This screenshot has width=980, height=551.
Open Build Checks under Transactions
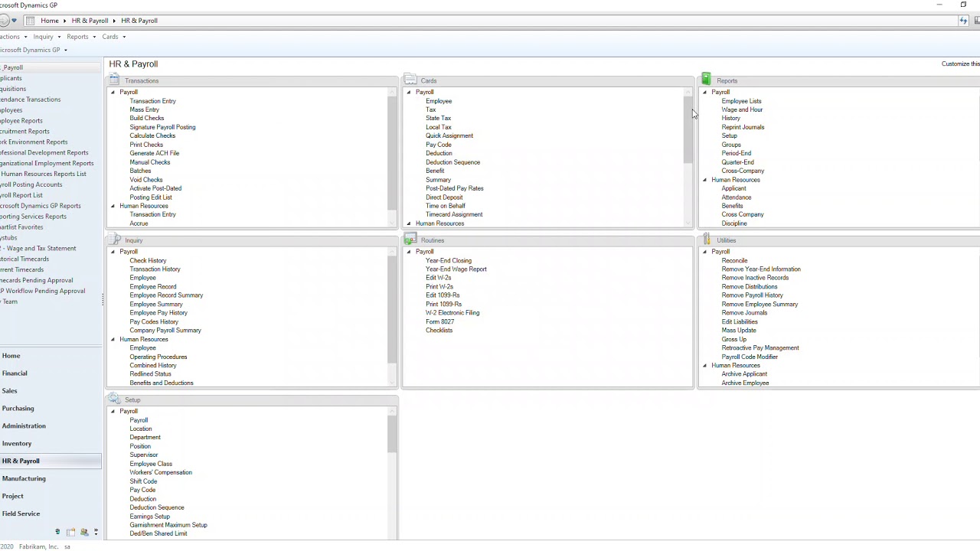coord(146,119)
